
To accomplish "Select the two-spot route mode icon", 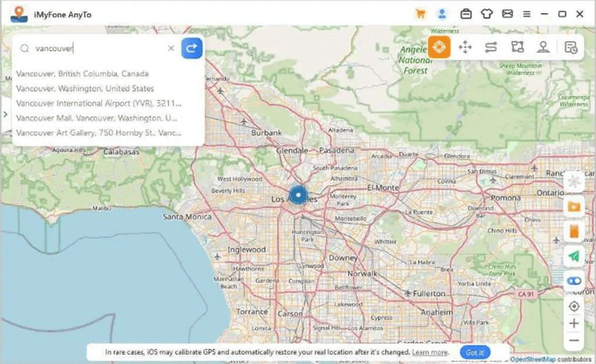I will pyautogui.click(x=491, y=47).
